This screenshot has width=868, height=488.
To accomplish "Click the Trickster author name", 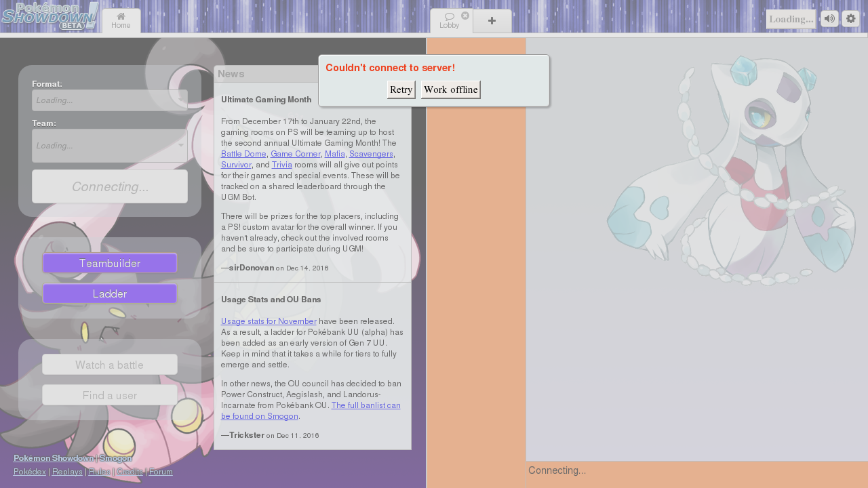I will point(247,435).
